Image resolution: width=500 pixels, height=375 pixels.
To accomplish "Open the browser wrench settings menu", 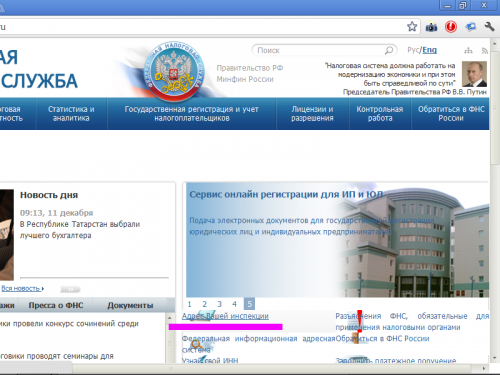I will point(489,26).
